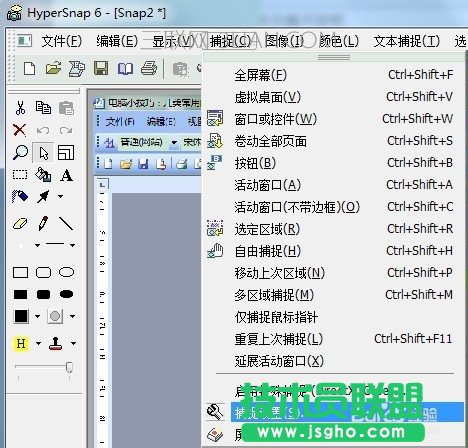Viewport: 468px width, 448px height.
Task: Open the 文本捕捉(T) text capture menu
Action: [x=407, y=41]
